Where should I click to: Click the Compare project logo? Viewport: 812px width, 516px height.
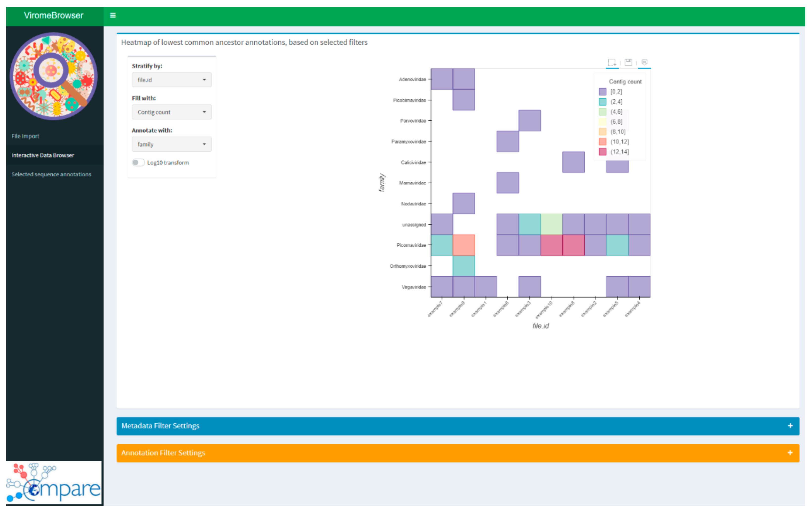pos(54,482)
